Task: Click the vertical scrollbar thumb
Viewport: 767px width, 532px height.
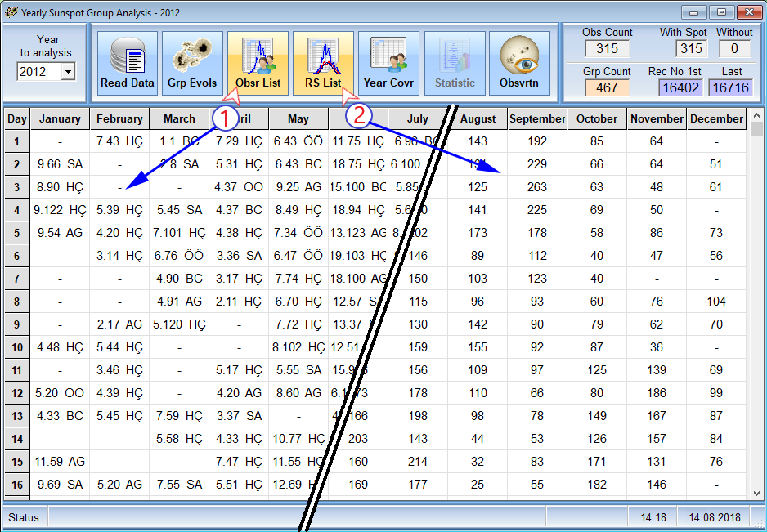Action: point(756,128)
